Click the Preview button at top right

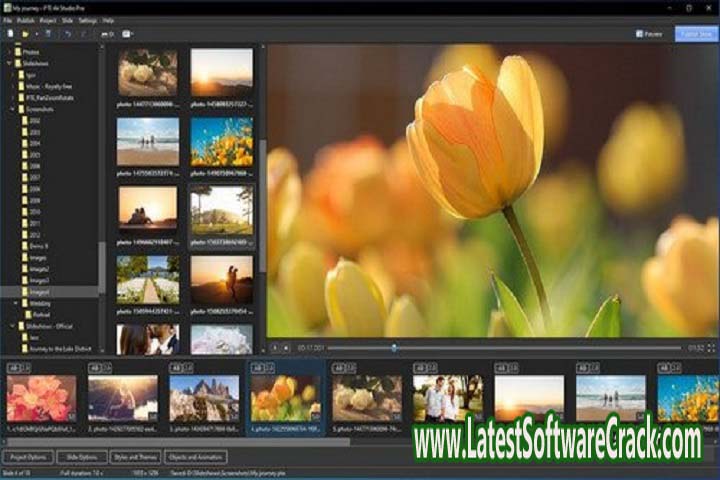(650, 34)
